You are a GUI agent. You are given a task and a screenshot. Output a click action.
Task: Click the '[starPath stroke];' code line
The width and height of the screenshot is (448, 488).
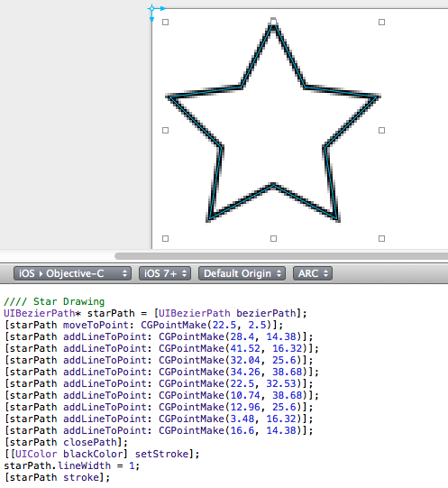click(58, 478)
